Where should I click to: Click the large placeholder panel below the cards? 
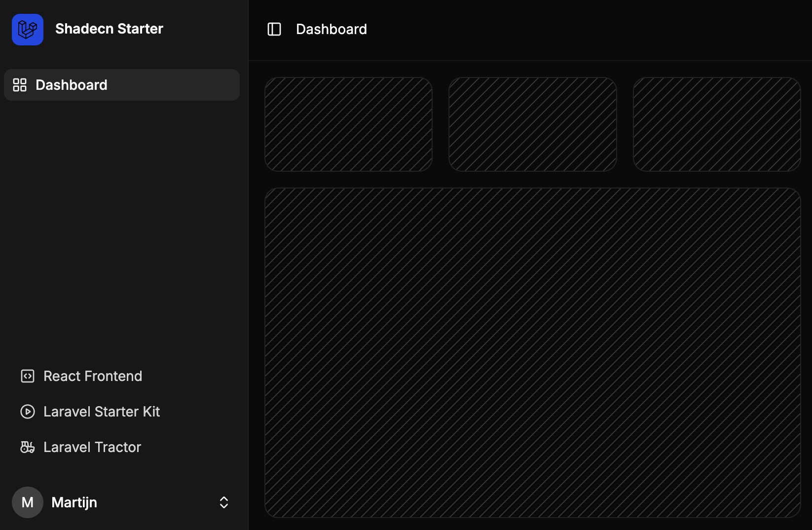click(532, 350)
